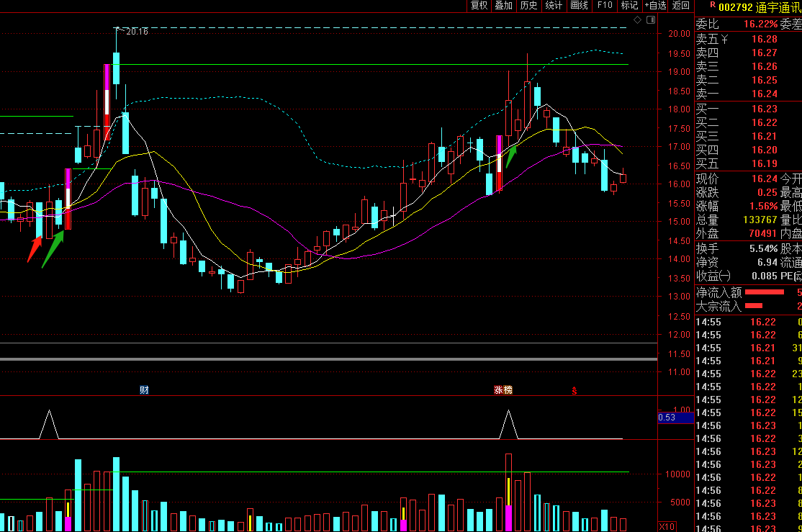The height and width of the screenshot is (532, 802).
Task: Click the 涨跌 0.25 value
Action: [767, 192]
